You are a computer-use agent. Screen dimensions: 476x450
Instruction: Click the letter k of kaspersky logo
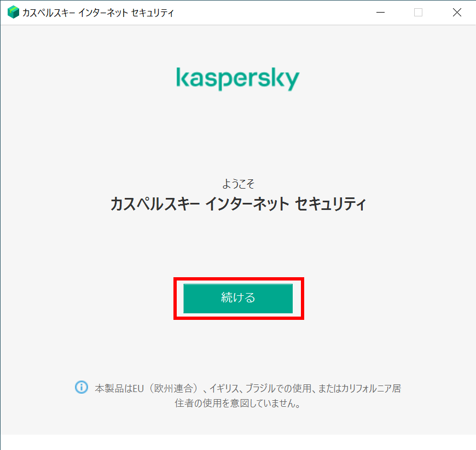pos(182,77)
